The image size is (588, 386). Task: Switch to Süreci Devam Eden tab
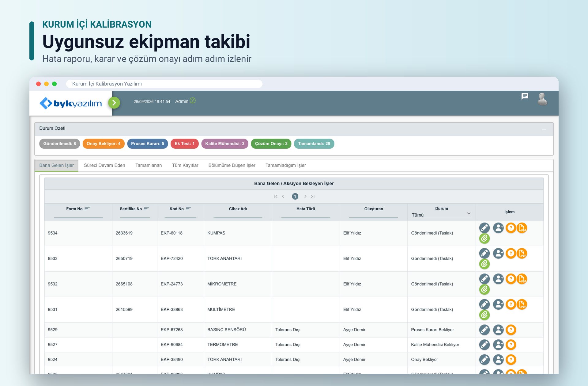pos(104,165)
